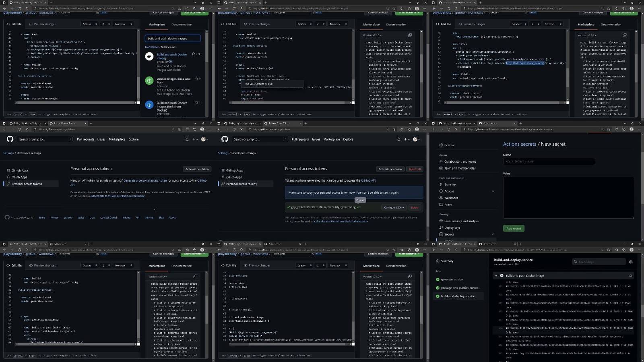Click the Docs footer link
The height and width of the screenshot is (362, 644).
pos(92,217)
